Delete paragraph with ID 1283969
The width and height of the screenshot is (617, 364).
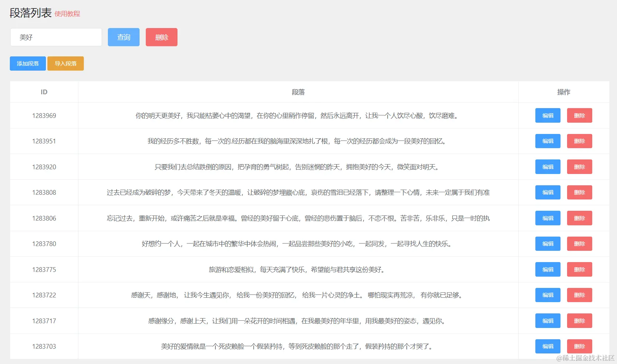pos(579,115)
